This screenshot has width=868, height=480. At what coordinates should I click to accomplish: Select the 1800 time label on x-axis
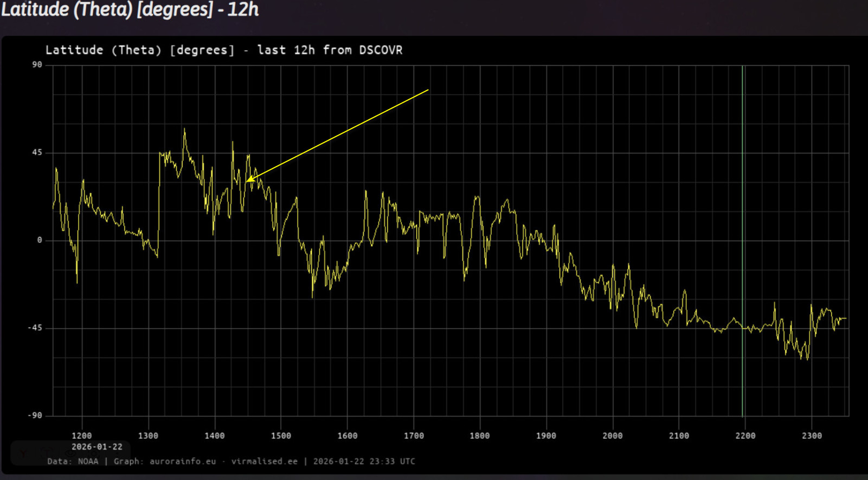pos(479,436)
